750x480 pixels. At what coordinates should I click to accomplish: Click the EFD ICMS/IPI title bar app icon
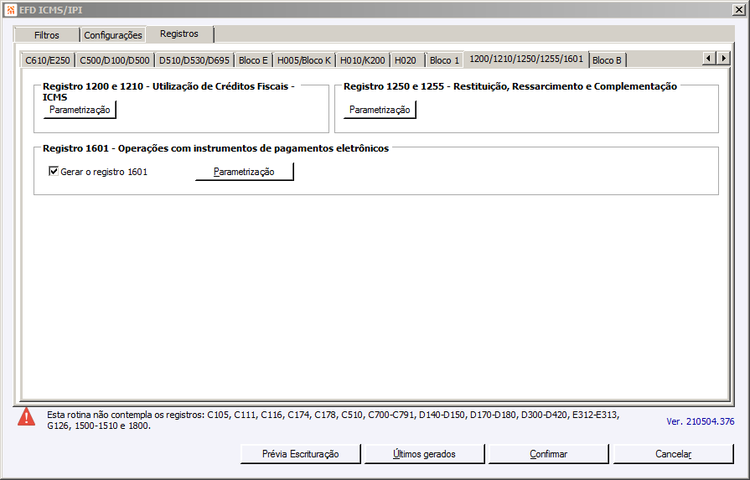tap(11, 10)
